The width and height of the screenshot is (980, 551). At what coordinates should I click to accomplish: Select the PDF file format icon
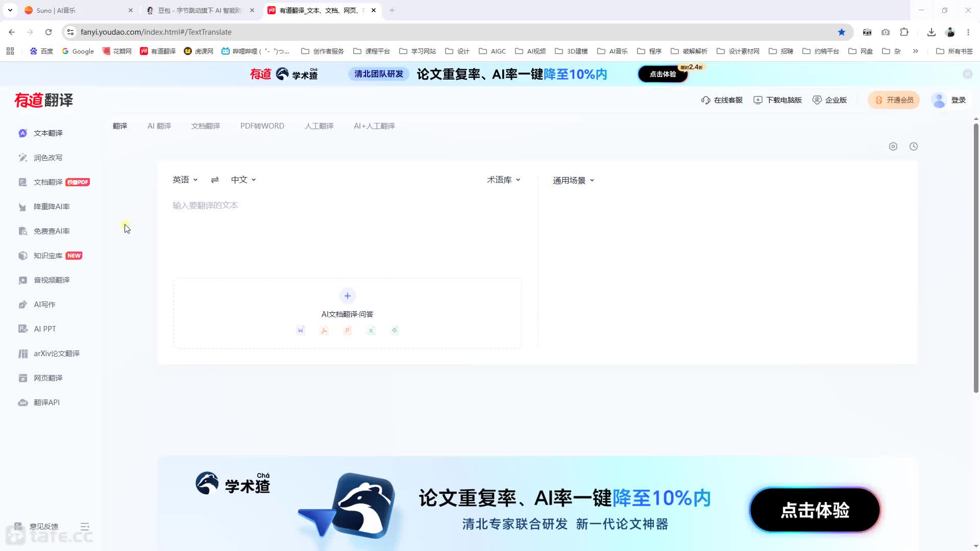point(324,331)
